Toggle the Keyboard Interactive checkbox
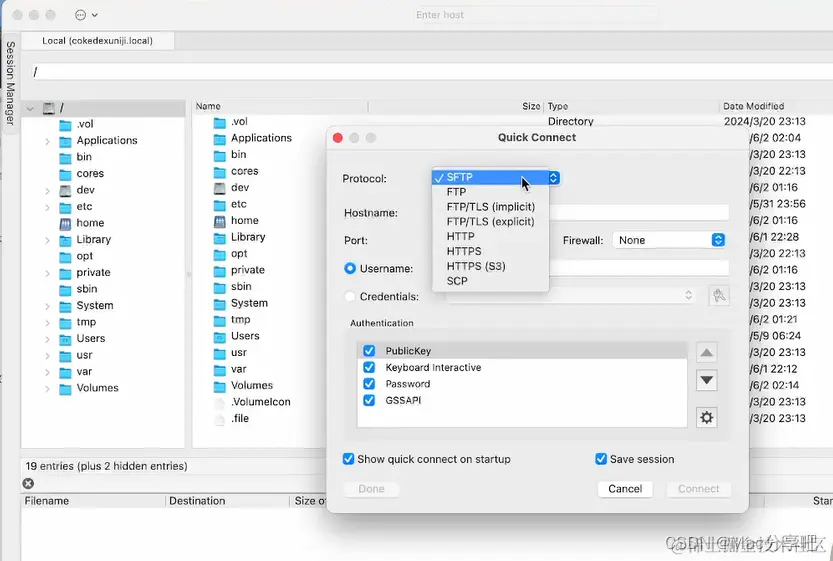The width and height of the screenshot is (833, 561). tap(369, 367)
